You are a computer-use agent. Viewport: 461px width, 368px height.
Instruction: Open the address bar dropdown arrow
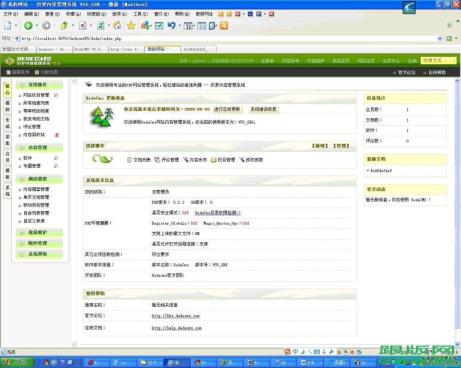point(440,39)
